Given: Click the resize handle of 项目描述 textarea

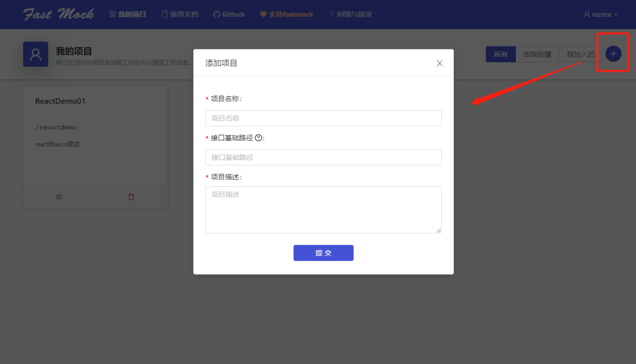Looking at the screenshot, I should point(438,230).
